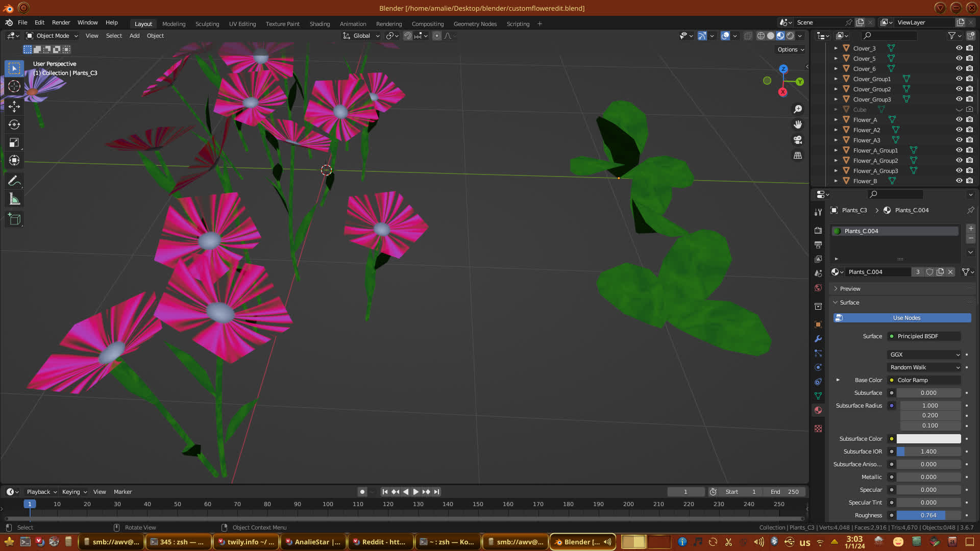980x551 pixels.
Task: Select the Move tool in the toolbar
Action: [14, 106]
